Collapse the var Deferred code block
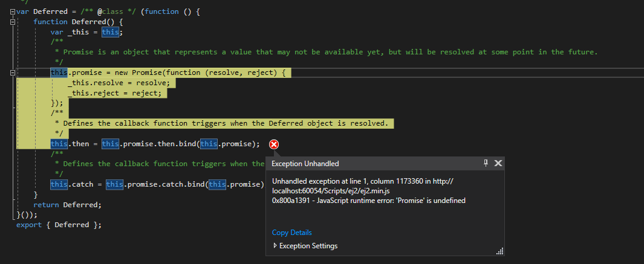This screenshot has width=644, height=264. (12, 11)
